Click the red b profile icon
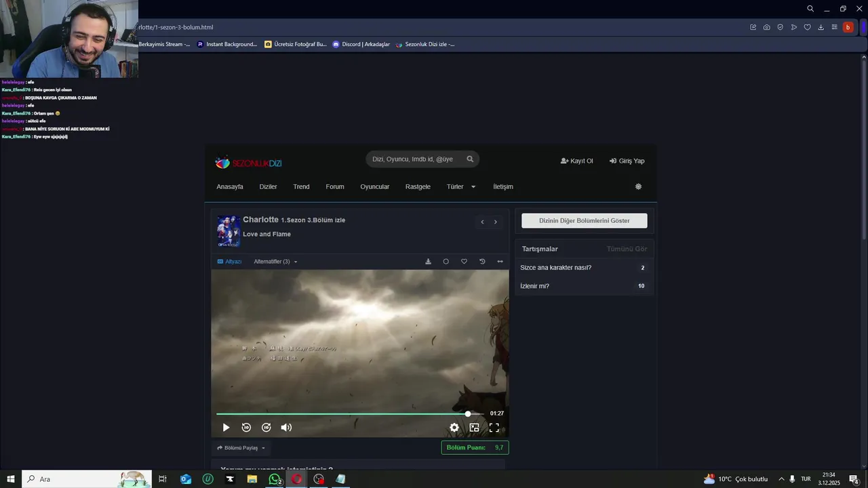 click(x=848, y=27)
